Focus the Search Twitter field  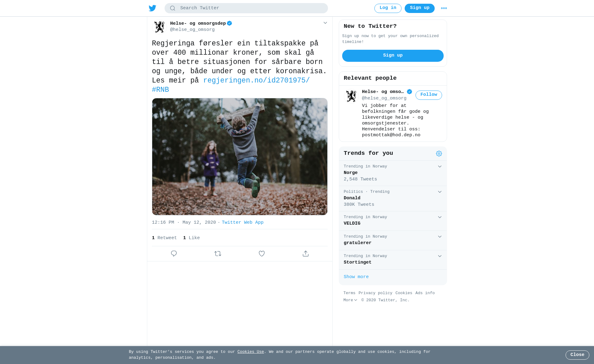tap(246, 8)
